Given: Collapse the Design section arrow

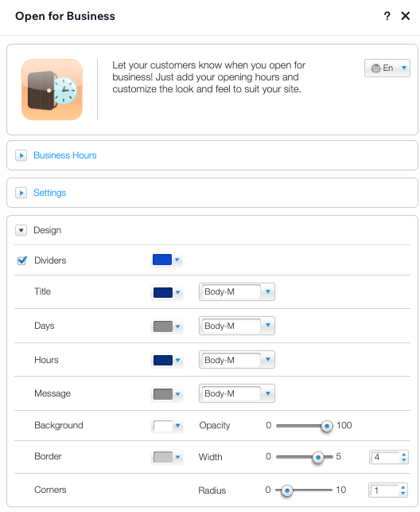Looking at the screenshot, I should click(x=21, y=230).
